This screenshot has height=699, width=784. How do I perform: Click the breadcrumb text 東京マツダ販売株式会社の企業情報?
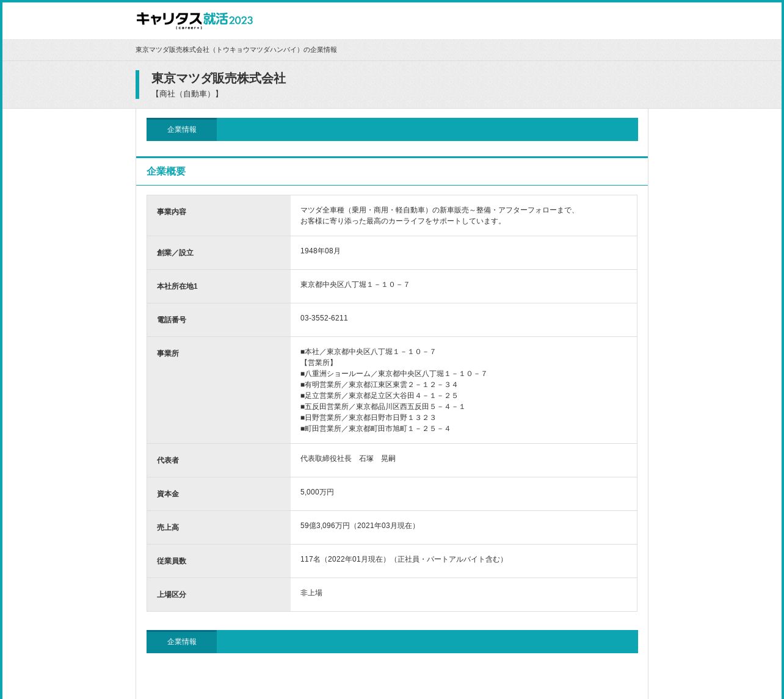(x=236, y=50)
